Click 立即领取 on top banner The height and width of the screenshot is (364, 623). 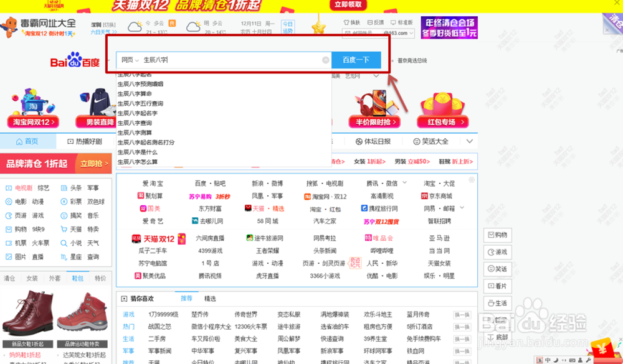coord(348,4)
